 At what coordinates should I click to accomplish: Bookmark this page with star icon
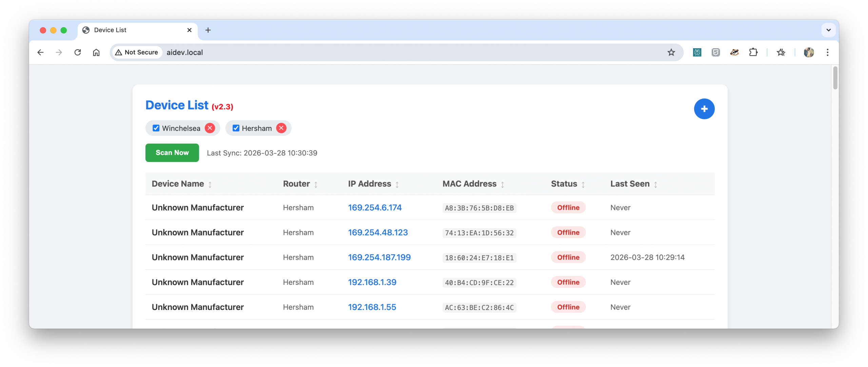pos(671,52)
